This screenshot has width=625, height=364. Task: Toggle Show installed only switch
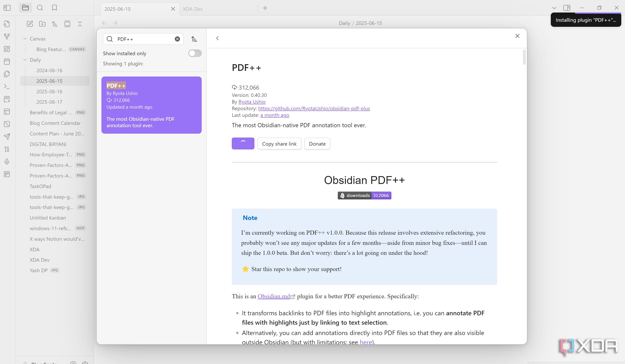(x=195, y=53)
